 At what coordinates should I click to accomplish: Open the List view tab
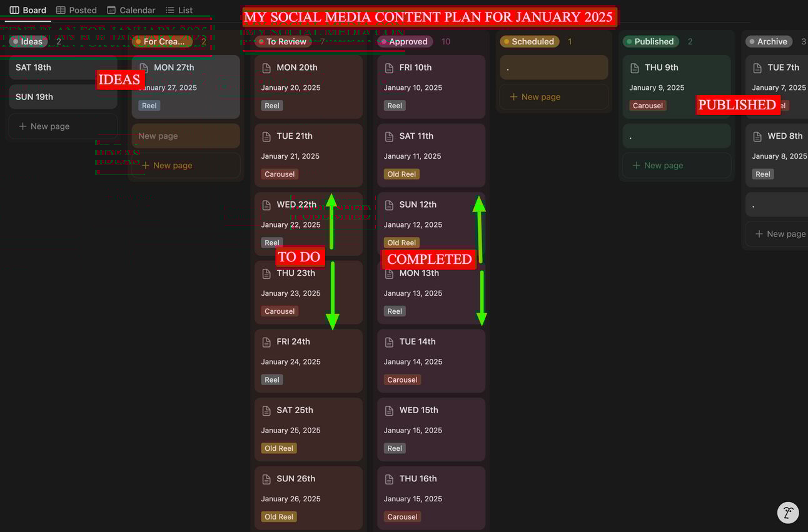click(179, 10)
